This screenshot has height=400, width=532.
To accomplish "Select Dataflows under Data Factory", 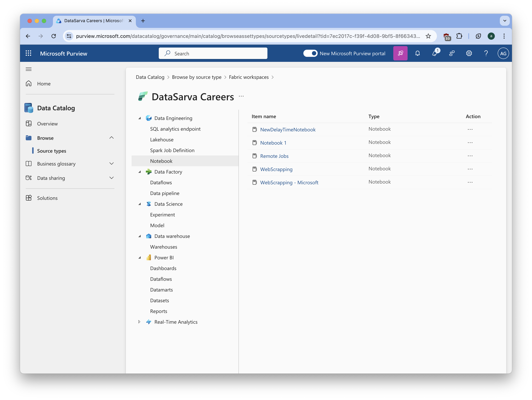I will (x=161, y=183).
